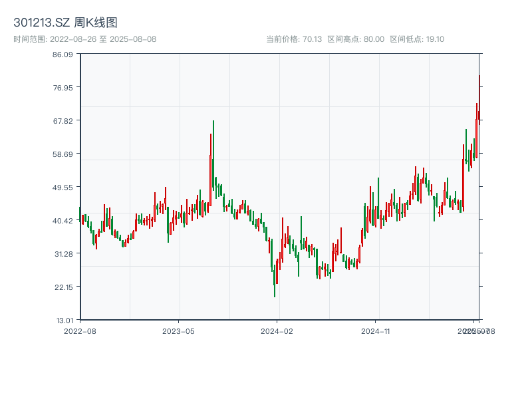Click y-axis label 86.09

[63, 55]
